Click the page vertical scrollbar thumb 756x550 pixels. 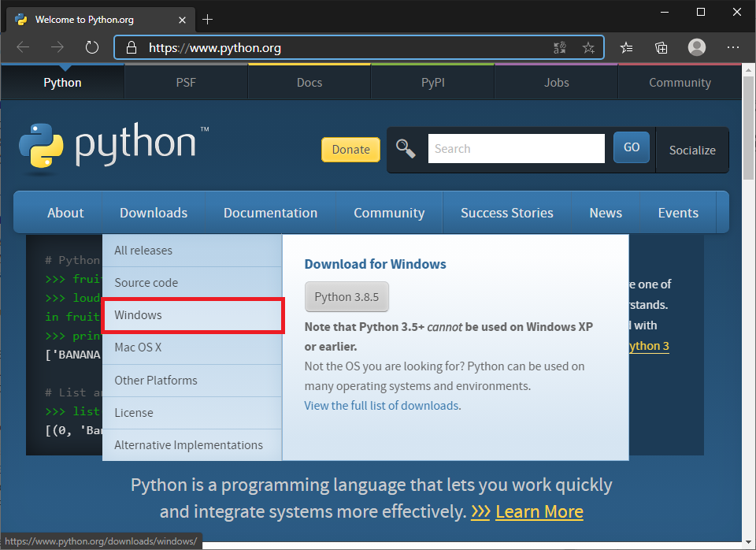(748, 128)
